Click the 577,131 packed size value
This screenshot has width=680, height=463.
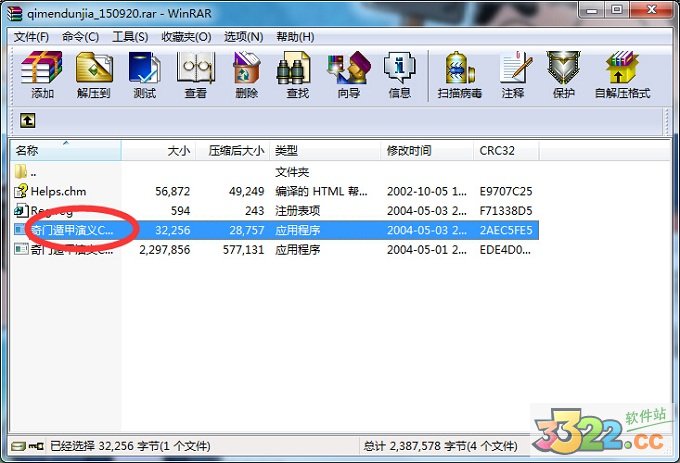coord(243,250)
